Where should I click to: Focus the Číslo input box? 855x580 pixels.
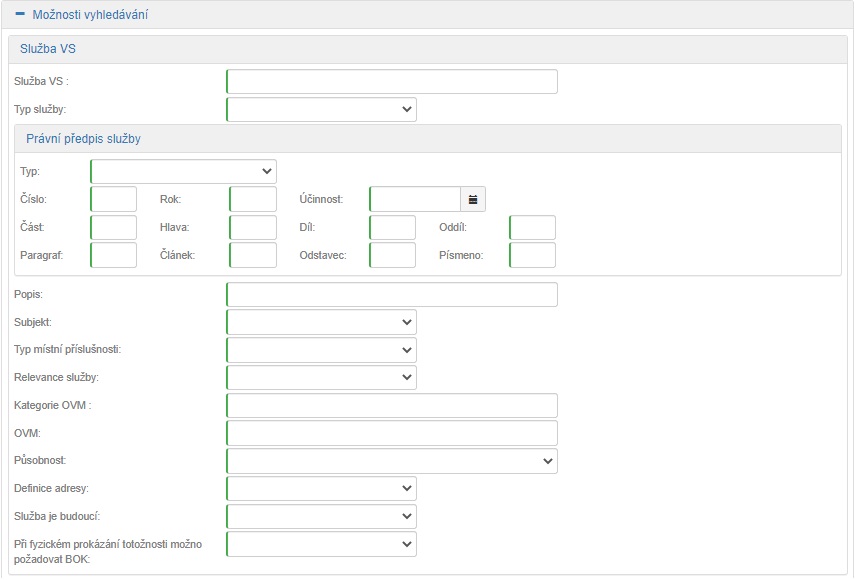pos(113,199)
